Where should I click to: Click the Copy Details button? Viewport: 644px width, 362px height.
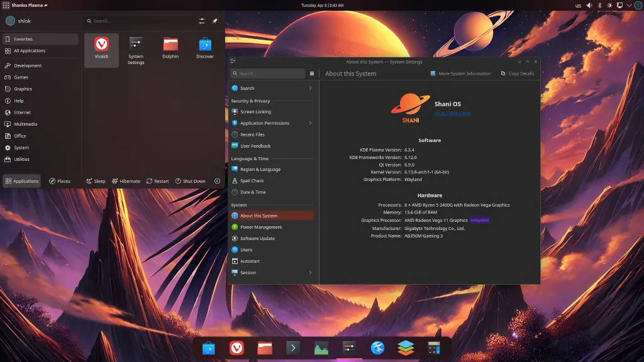[x=518, y=74]
